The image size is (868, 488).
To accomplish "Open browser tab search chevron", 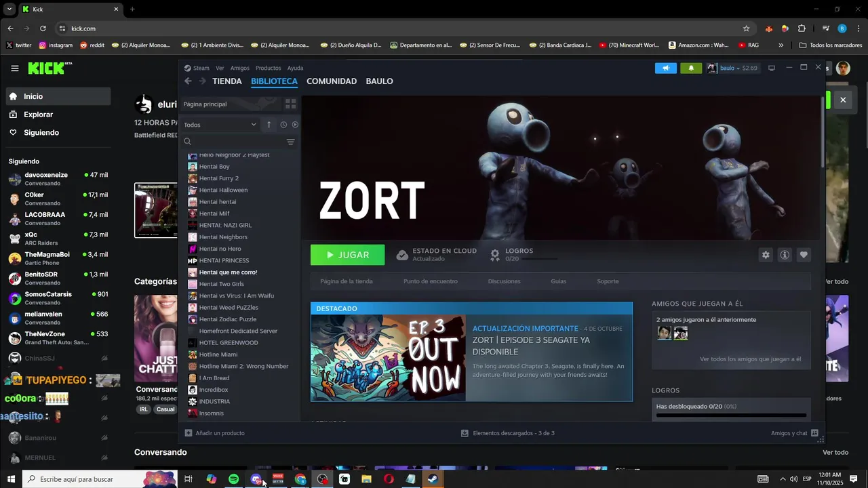I will pos(9,9).
